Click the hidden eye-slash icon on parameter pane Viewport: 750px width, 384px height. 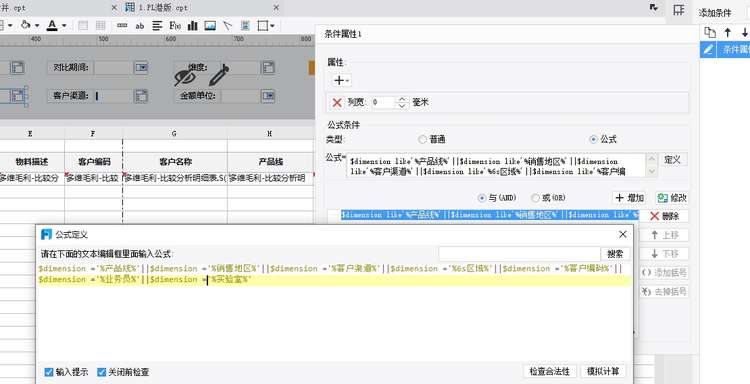coord(185,77)
